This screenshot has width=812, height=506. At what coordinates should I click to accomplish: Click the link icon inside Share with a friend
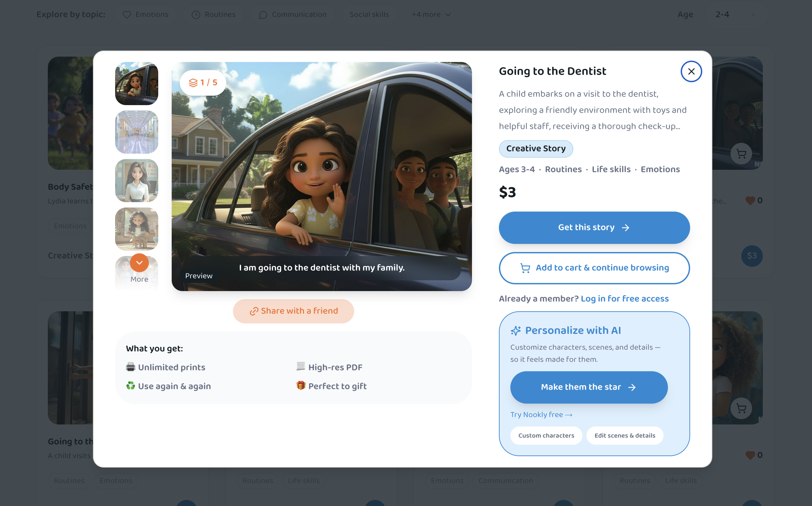pyautogui.click(x=254, y=311)
